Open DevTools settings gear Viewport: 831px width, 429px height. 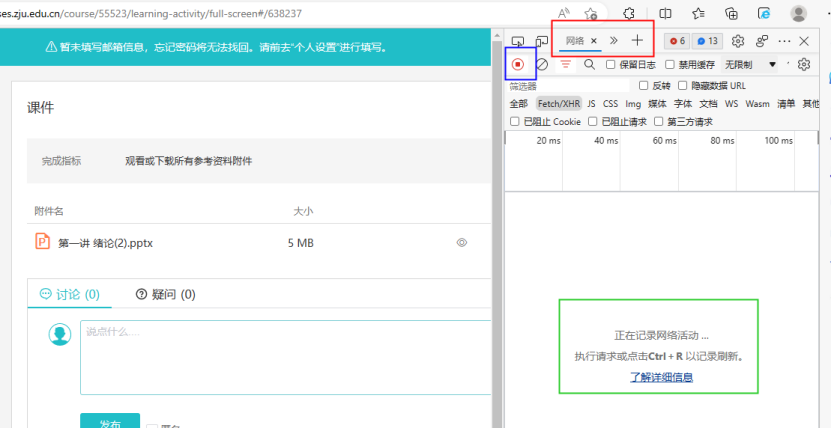738,41
